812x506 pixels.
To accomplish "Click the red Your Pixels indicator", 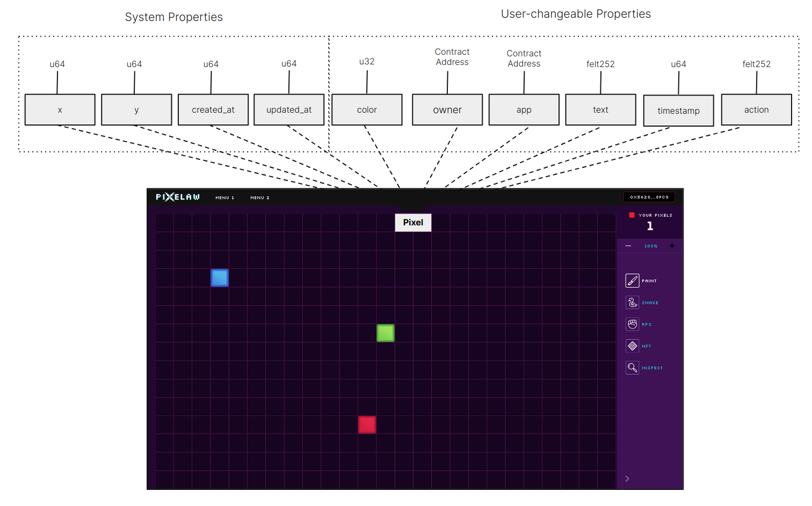I will point(632,215).
